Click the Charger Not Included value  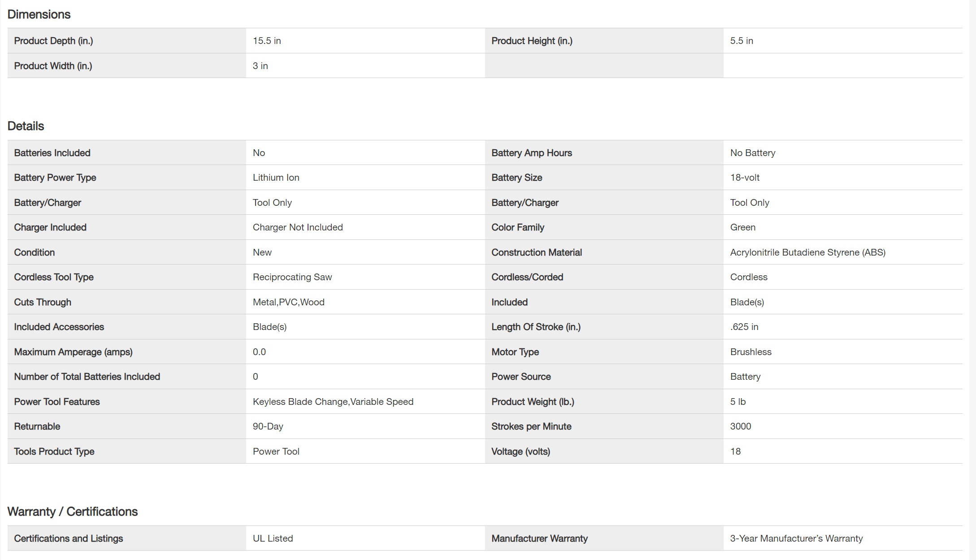[x=298, y=227]
